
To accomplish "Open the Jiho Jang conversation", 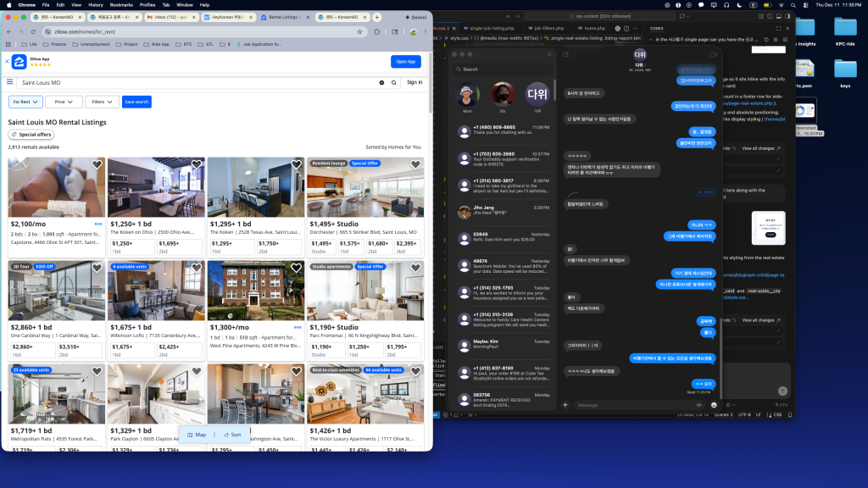I will [502, 211].
